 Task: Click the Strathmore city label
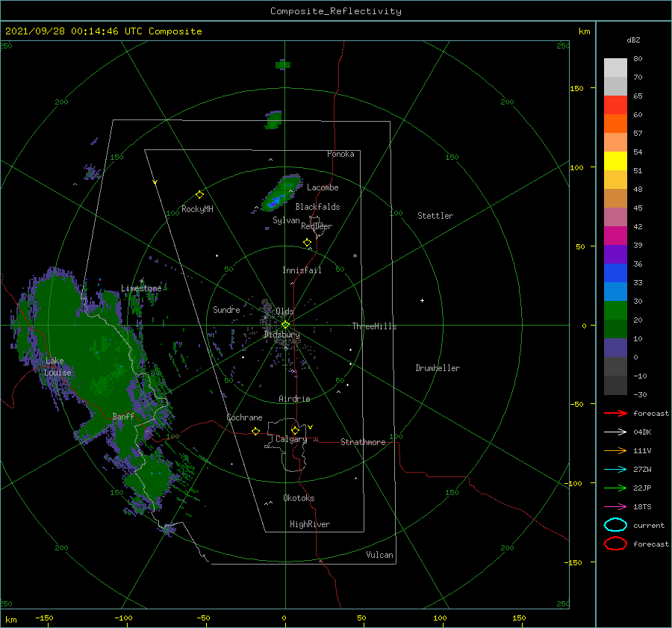[363, 442]
